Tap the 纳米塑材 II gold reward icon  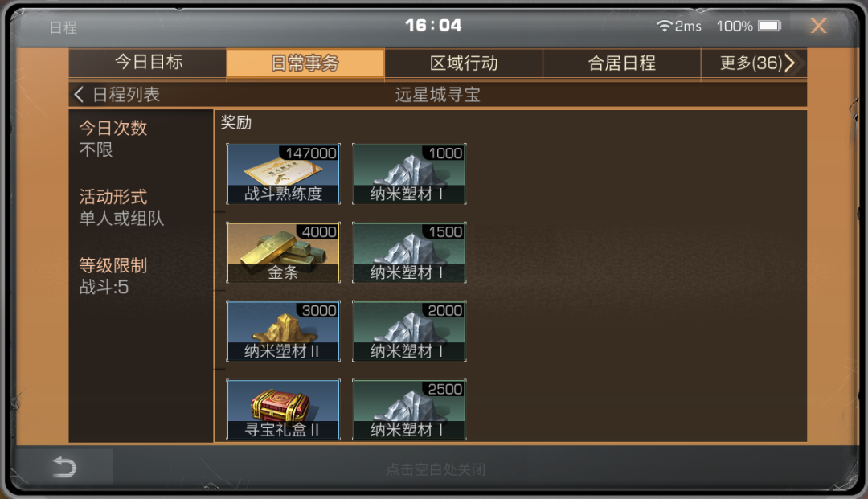284,331
